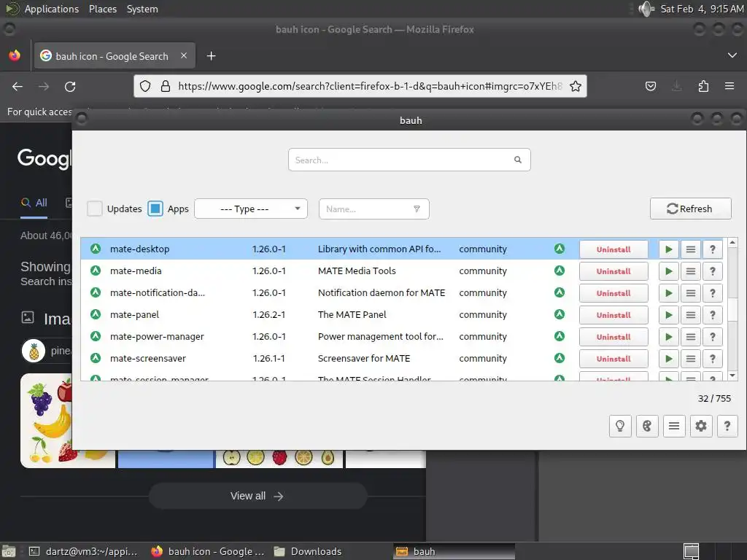This screenshot has width=747, height=560.
Task: Click View all images link
Action: tap(258, 496)
